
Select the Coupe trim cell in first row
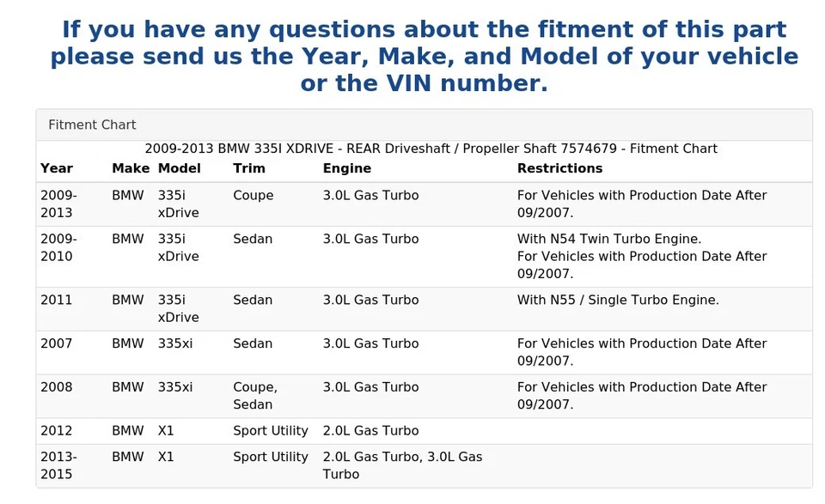point(253,195)
